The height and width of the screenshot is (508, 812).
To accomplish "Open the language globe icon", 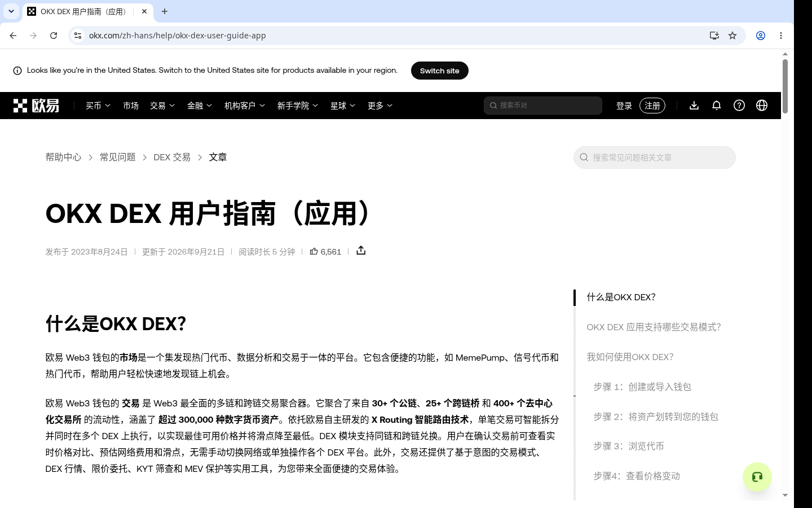I will coord(762,106).
